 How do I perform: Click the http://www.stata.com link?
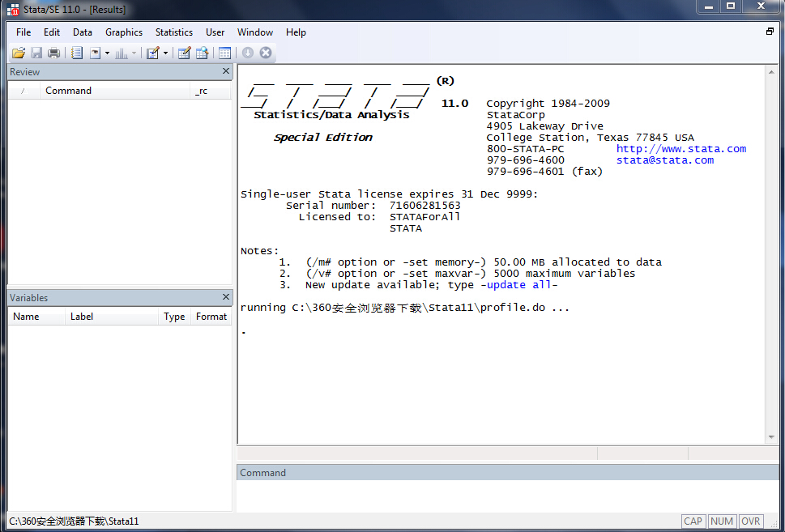[x=680, y=149]
